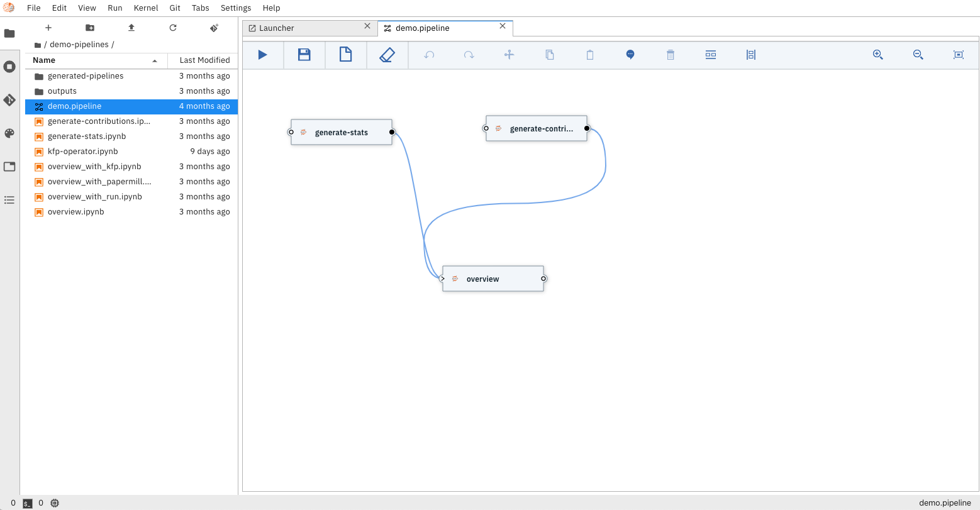Screen dimensions: 980x510
Task: Click the new pipeline page icon
Action: pos(345,55)
